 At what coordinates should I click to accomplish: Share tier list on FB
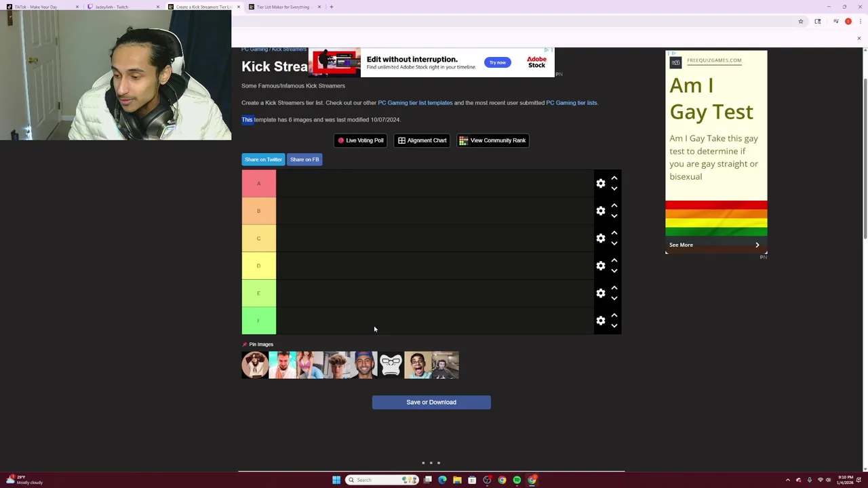(304, 159)
